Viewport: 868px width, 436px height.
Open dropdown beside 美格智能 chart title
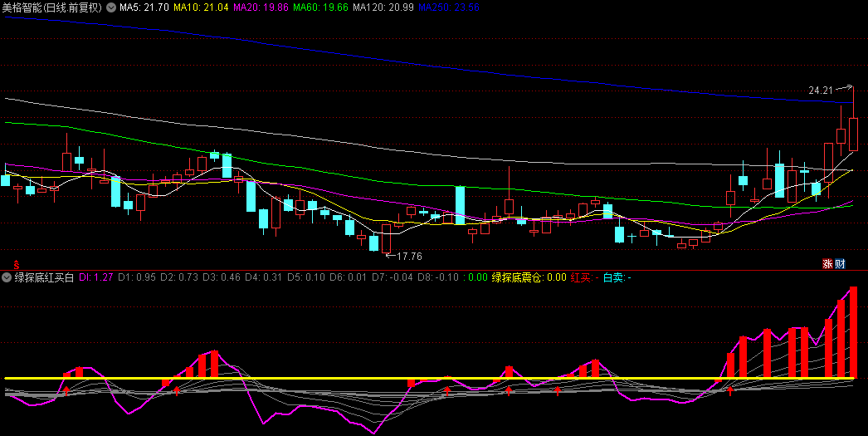(110, 7)
